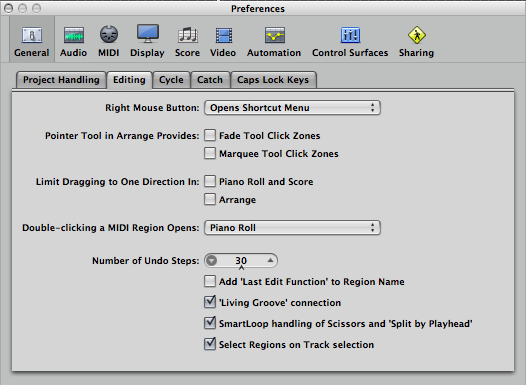The image size is (526, 385).
Task: Toggle SmartLoop handling of Scissors checkbox
Action: click(x=210, y=323)
